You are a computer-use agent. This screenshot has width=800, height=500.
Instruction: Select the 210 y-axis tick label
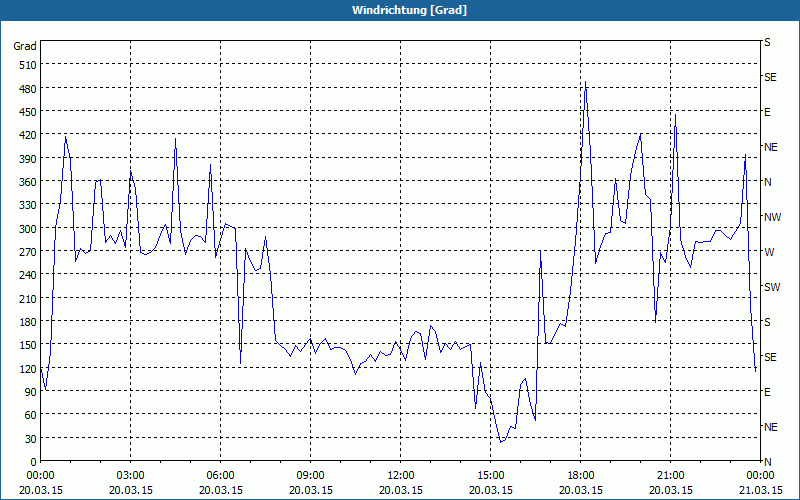tap(28, 298)
